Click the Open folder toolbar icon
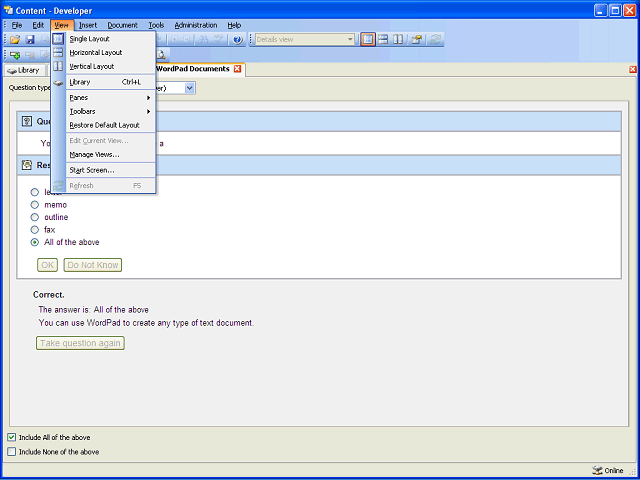640x480 pixels. pos(15,40)
